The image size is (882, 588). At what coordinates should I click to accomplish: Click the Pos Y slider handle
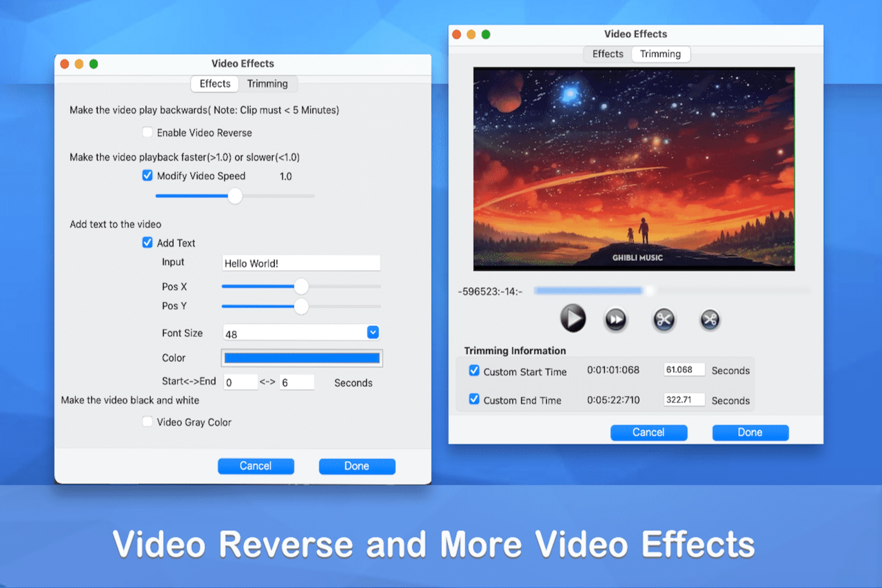point(301,306)
